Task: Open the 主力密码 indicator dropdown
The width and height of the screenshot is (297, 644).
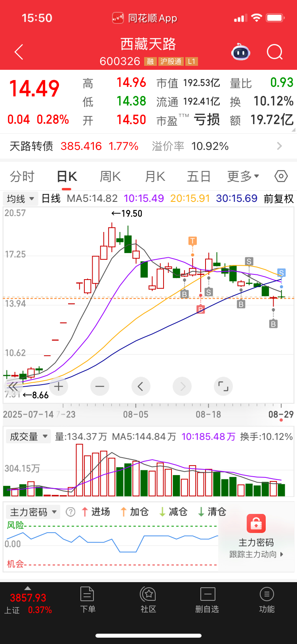Action: (33, 512)
